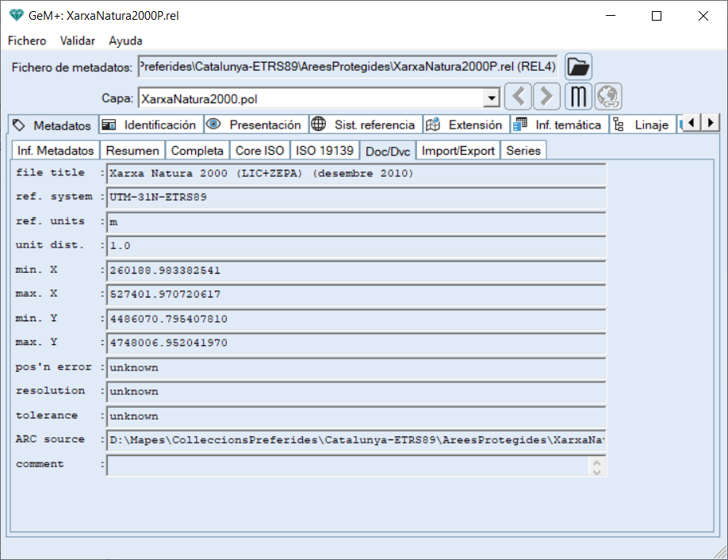This screenshot has width=728, height=560.
Task: Select the Extensión metadata tab
Action: [x=466, y=125]
